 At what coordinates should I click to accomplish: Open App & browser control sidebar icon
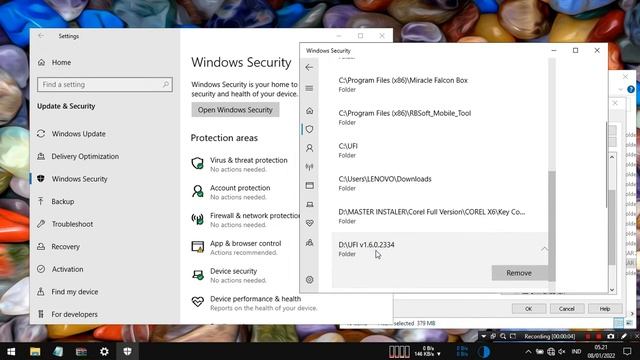[309, 185]
